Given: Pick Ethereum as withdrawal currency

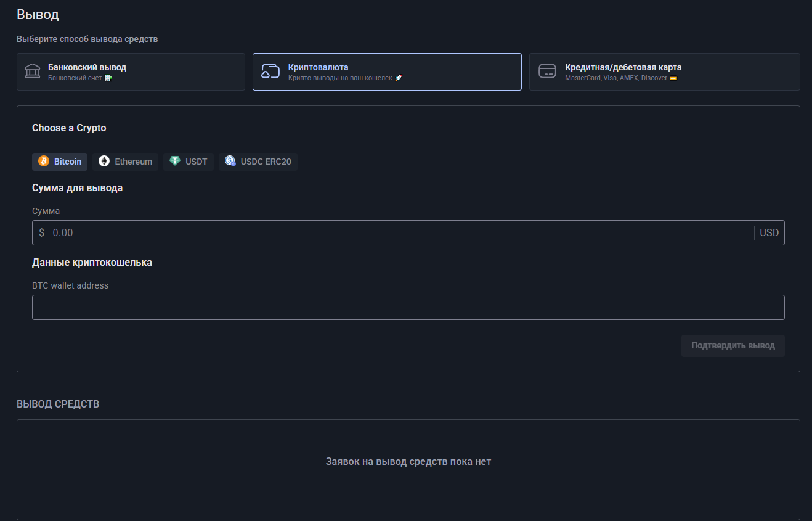Looking at the screenshot, I should click(x=126, y=162).
